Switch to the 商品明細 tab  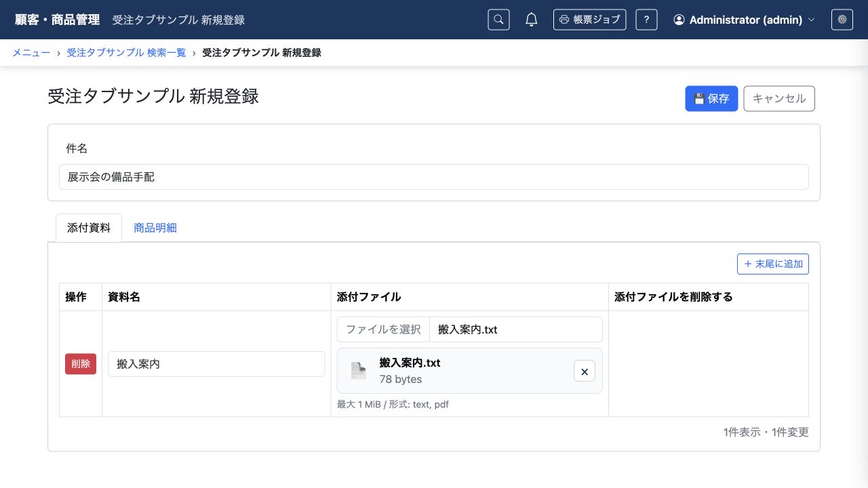coord(155,228)
